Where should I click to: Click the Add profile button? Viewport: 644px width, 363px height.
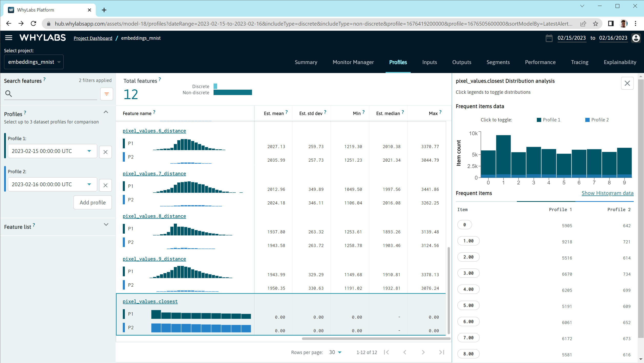[92, 202]
